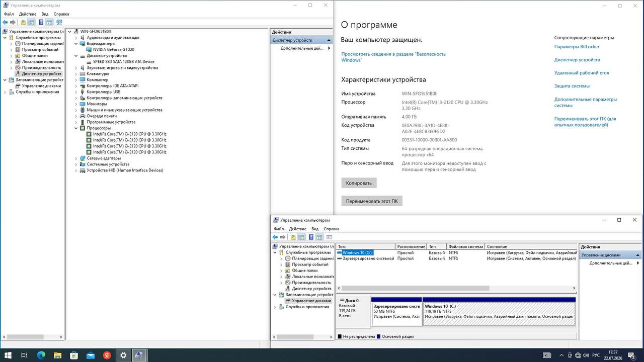The image size is (644, 362).
Task: Select the NVIDIA GeForce GT 220 device
Action: (114, 50)
